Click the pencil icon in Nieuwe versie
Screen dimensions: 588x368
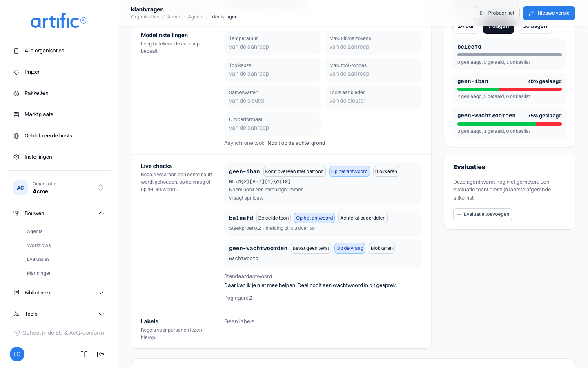(x=532, y=13)
